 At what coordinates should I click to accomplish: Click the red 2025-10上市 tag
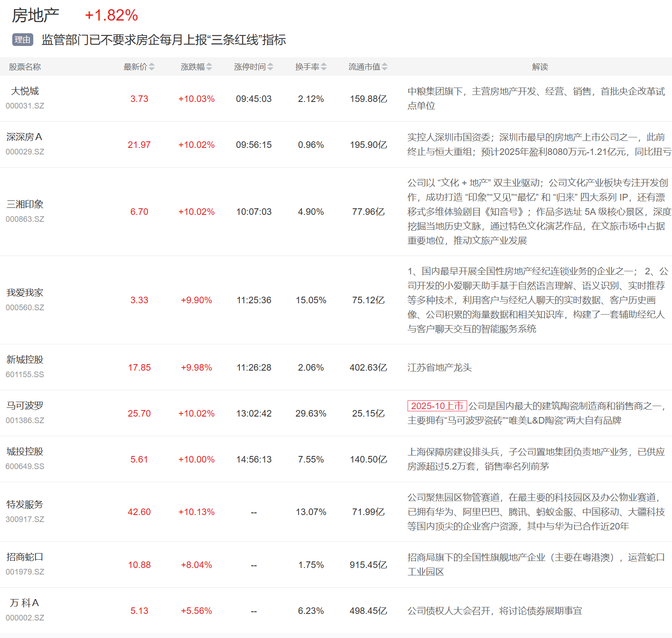[437, 406]
